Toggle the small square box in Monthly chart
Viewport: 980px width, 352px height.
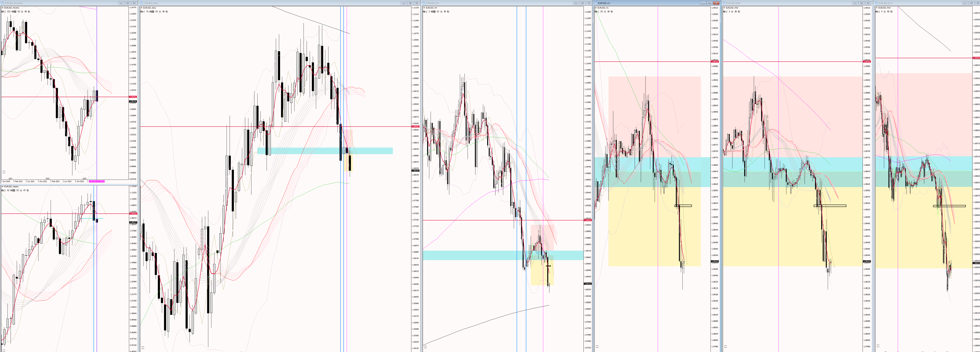click(x=4, y=172)
